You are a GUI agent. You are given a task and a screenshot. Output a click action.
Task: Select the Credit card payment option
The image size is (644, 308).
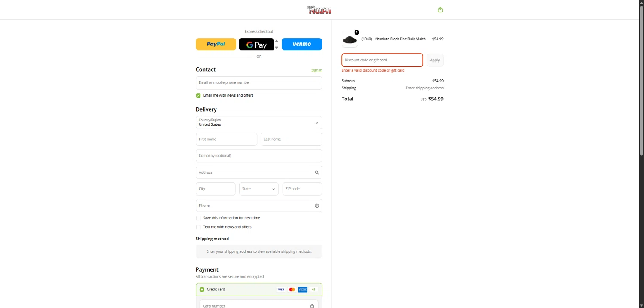pos(202,290)
